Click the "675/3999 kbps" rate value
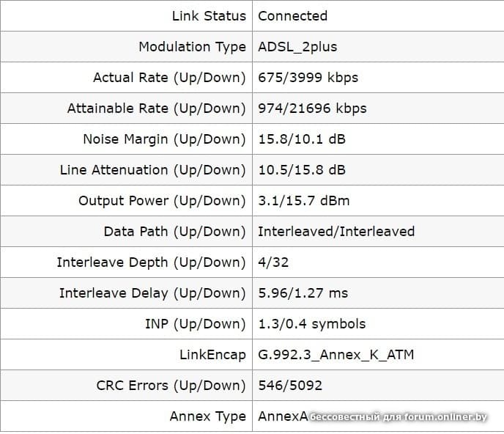Viewport: 504px width, 434px height. point(308,77)
